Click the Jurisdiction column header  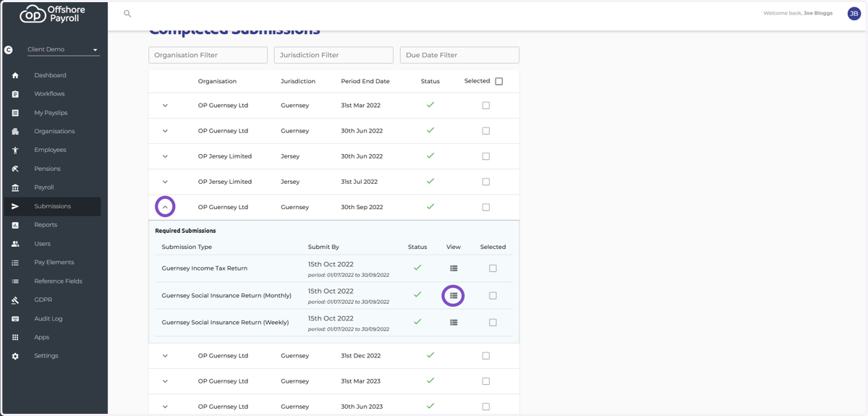[x=298, y=81]
